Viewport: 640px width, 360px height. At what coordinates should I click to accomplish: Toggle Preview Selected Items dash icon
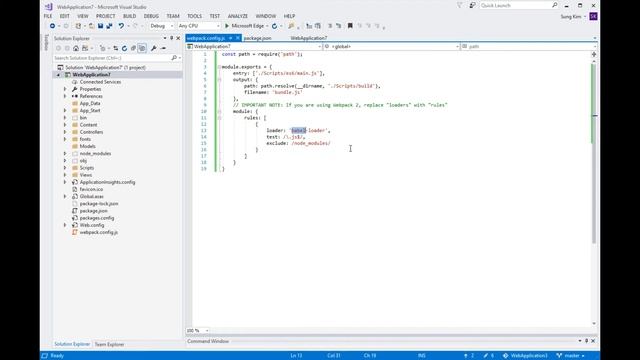pyautogui.click(x=163, y=48)
